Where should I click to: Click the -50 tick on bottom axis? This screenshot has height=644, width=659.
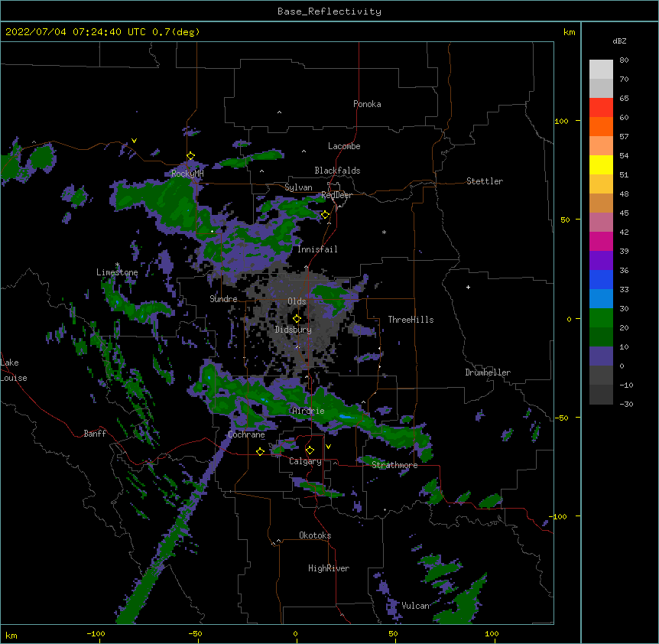(x=195, y=633)
